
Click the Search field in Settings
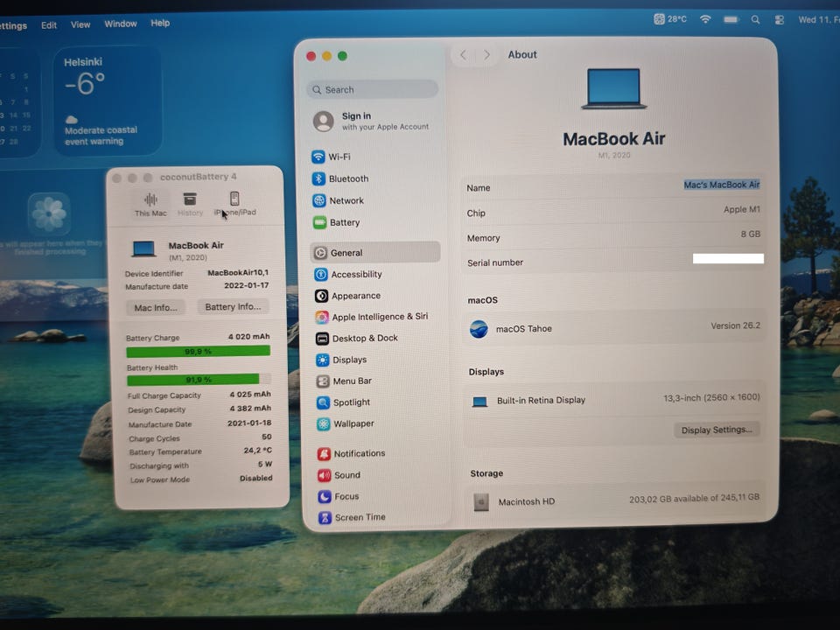coord(373,89)
